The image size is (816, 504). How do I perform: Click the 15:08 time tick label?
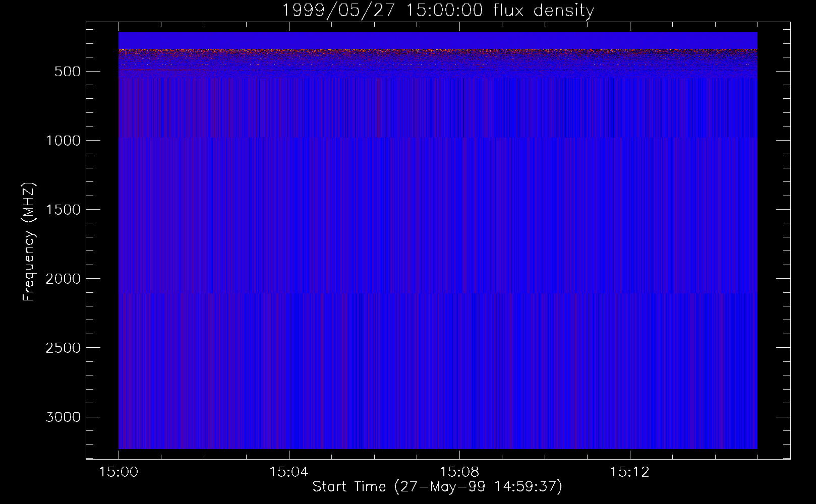[459, 472]
